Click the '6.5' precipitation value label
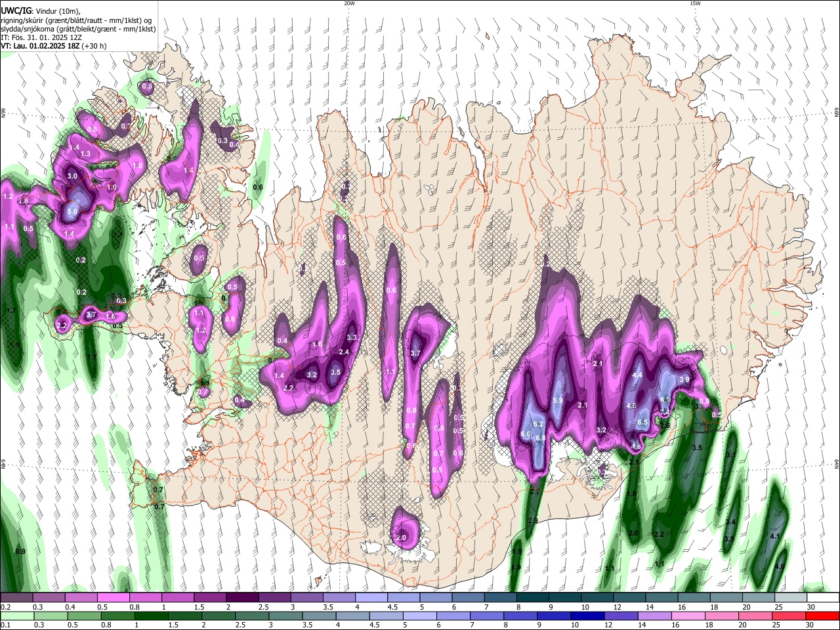 (x=642, y=422)
